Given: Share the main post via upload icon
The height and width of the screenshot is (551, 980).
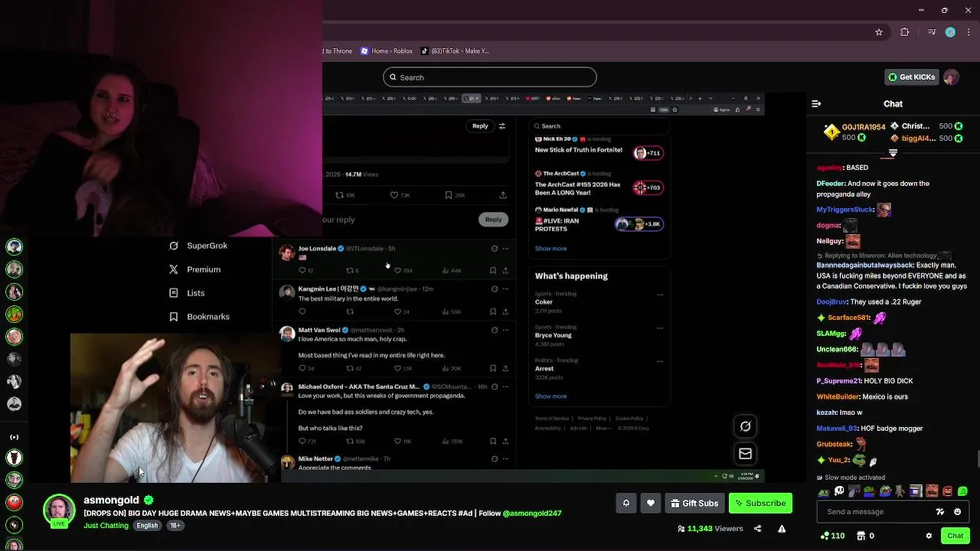Looking at the screenshot, I should point(503,195).
